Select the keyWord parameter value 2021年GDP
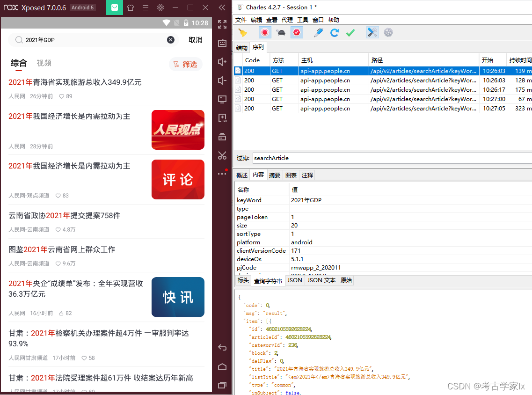The height and width of the screenshot is (395, 532). 306,200
